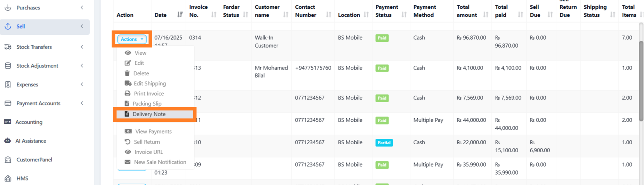Click the Stock Transfers truck icon
The height and width of the screenshot is (185, 644).
(x=8, y=47)
